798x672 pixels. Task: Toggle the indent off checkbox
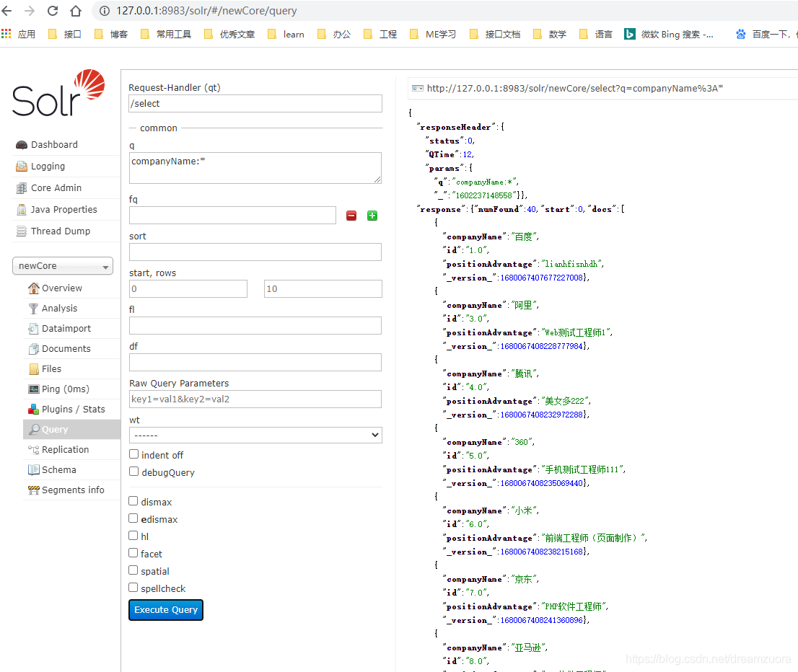(134, 454)
